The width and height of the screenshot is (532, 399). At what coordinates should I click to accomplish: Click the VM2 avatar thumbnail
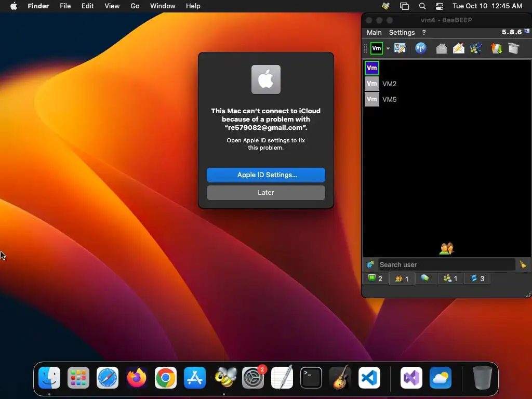tap(372, 84)
